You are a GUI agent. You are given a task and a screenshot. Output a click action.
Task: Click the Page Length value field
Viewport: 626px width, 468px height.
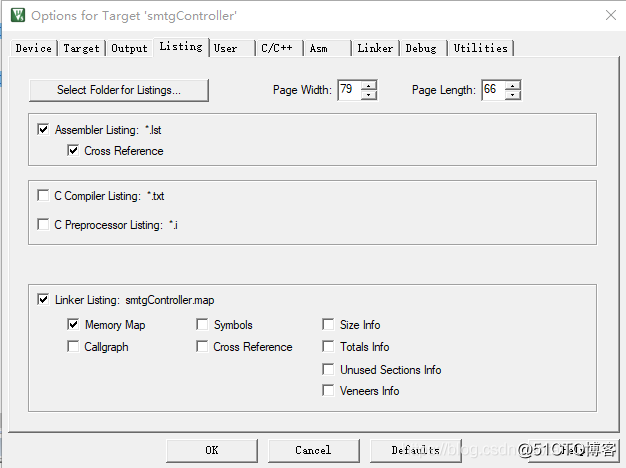[x=493, y=90]
